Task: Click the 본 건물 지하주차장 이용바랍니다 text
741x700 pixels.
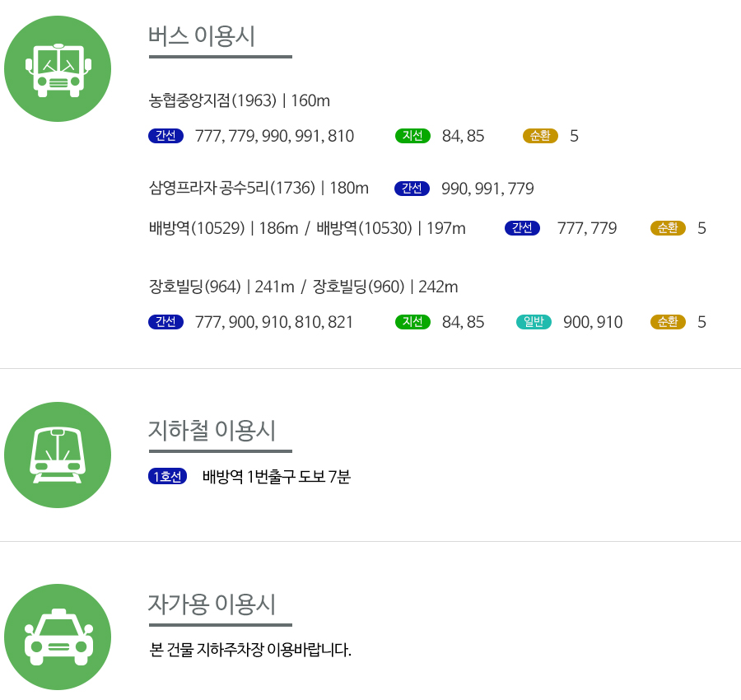Action: pyautogui.click(x=250, y=650)
